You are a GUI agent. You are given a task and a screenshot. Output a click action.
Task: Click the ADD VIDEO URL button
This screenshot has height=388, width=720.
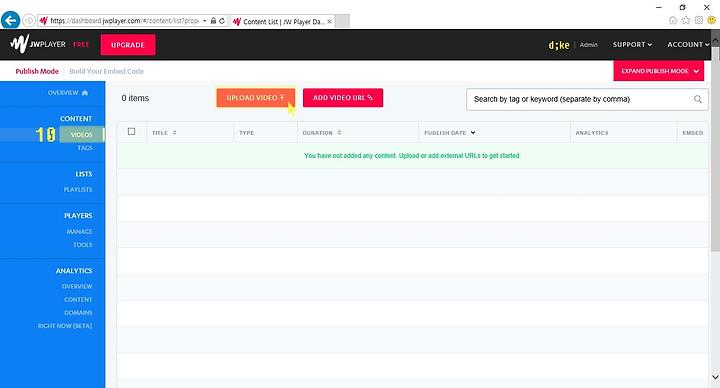[343, 98]
